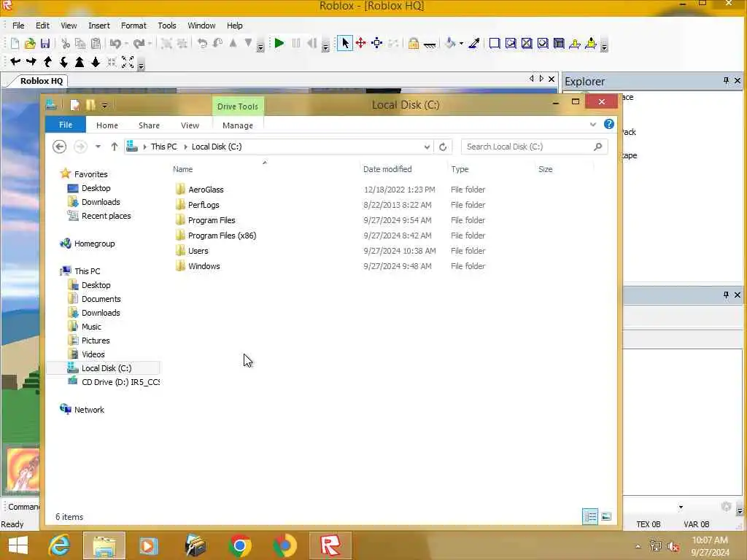The image size is (747, 560).
Task: Switch to details view layout icon
Action: point(590,517)
